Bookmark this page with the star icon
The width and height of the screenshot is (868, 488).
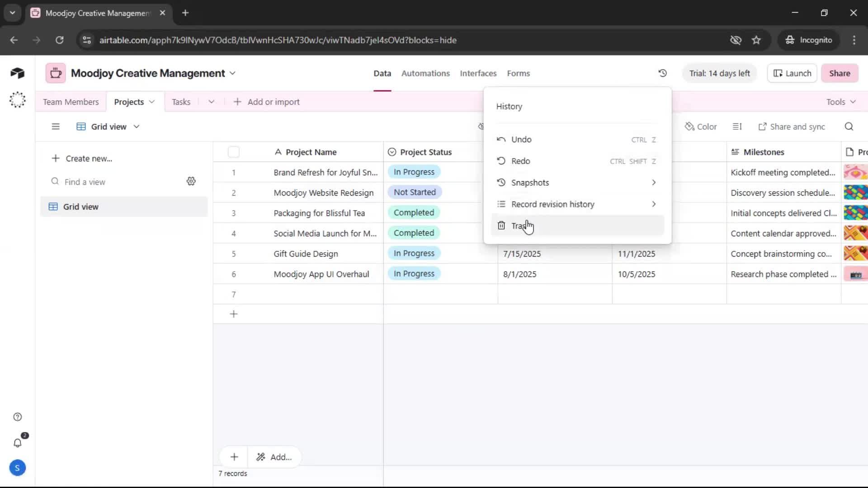[756, 40]
